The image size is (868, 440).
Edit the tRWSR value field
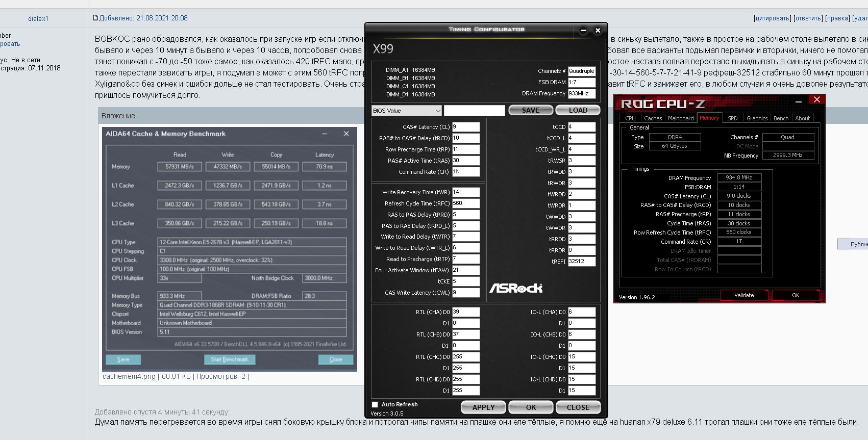point(582,161)
